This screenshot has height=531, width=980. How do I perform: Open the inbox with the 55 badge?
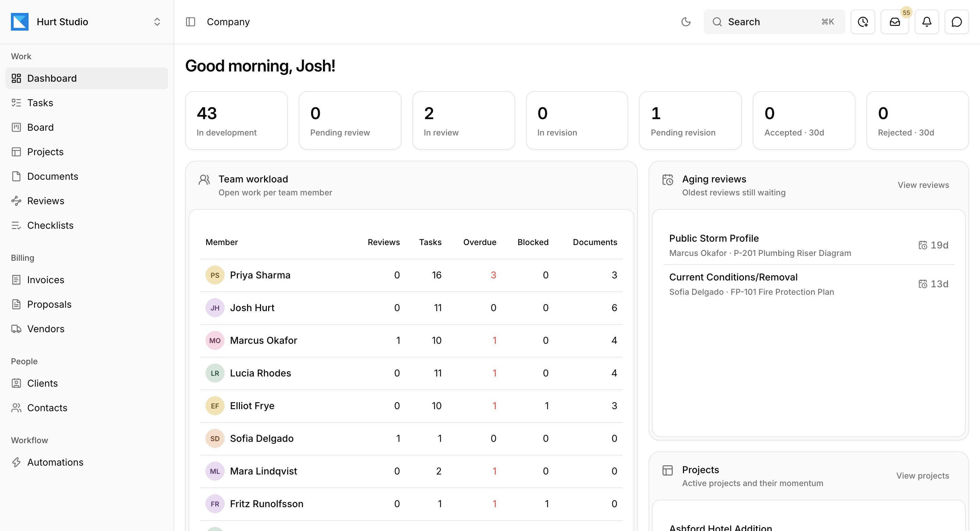pos(895,22)
